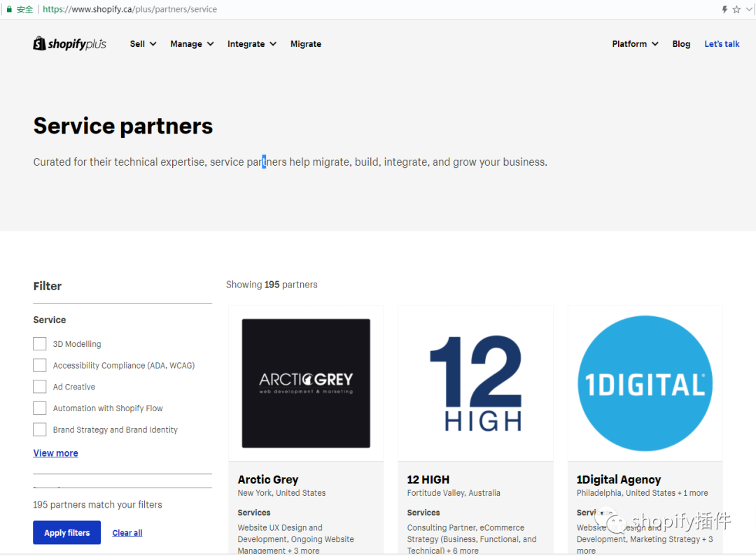Click the secure padlock icon

(9, 9)
